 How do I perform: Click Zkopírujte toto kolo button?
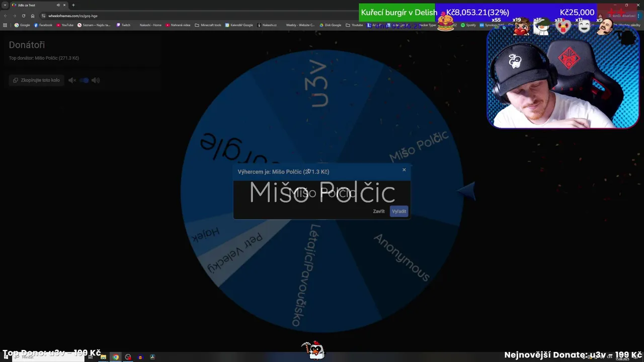pyautogui.click(x=37, y=80)
